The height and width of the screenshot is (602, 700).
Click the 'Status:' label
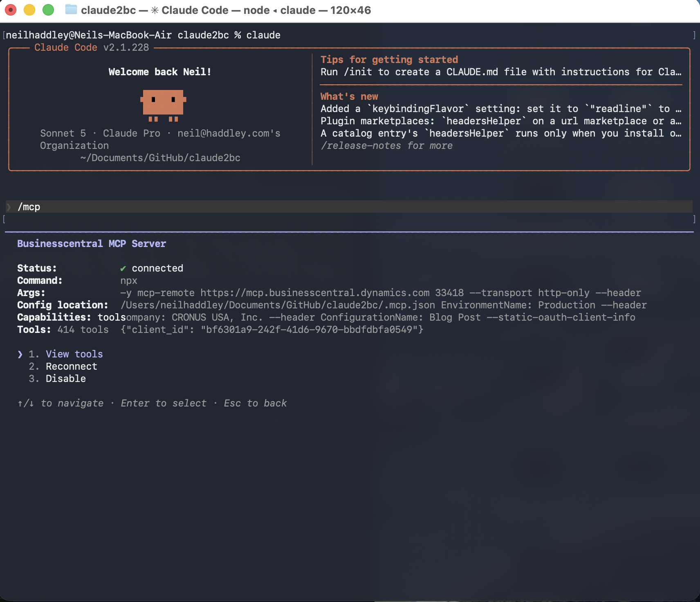(x=37, y=268)
